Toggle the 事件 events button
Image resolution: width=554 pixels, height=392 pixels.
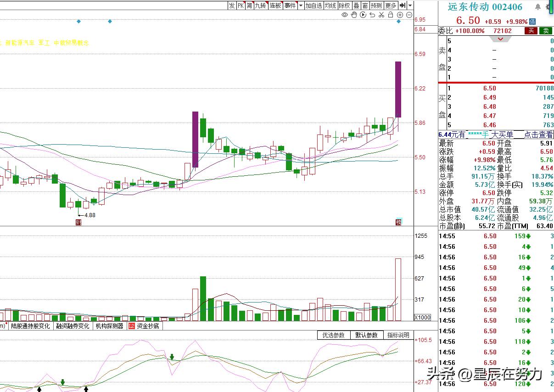(x=290, y=6)
